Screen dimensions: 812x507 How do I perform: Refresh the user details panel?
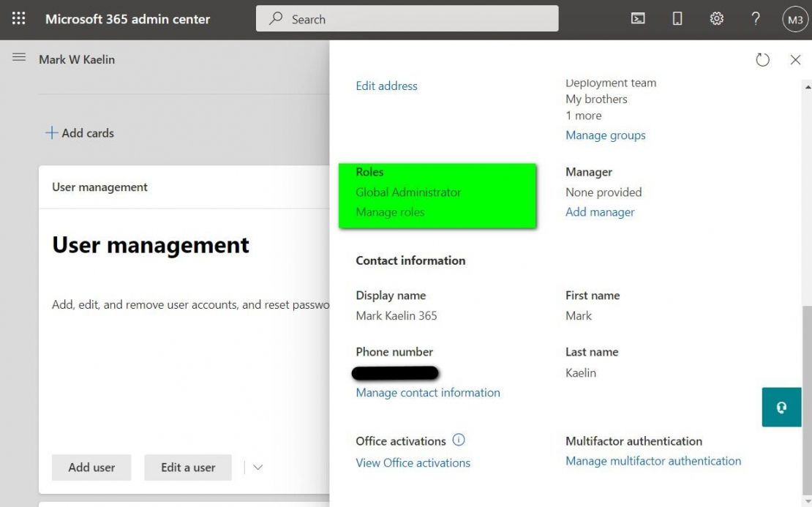763,60
